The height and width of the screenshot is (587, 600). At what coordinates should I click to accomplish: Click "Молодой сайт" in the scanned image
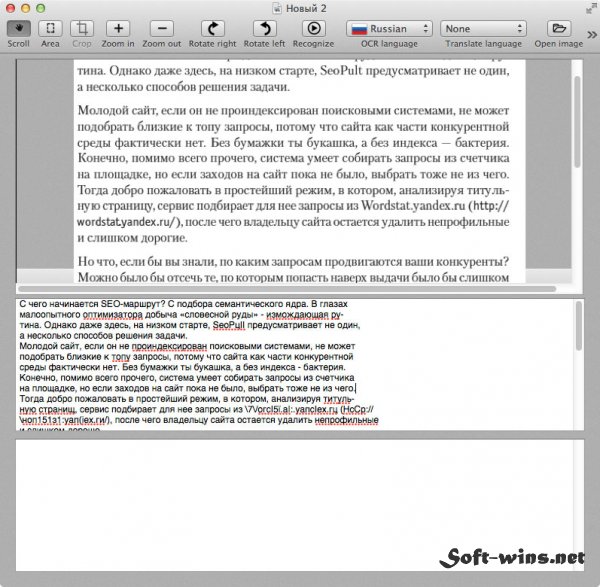pyautogui.click(x=117, y=111)
